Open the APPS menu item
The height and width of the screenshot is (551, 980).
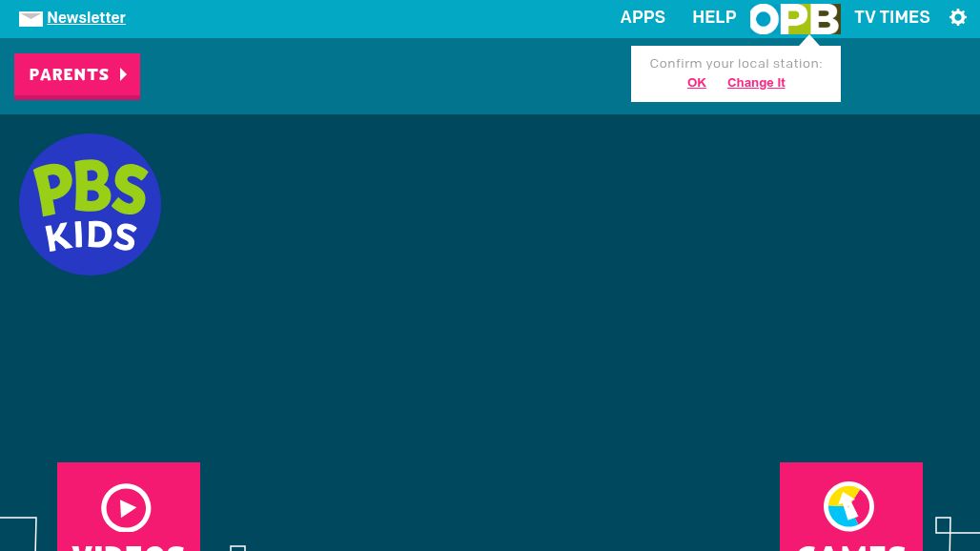(x=643, y=17)
